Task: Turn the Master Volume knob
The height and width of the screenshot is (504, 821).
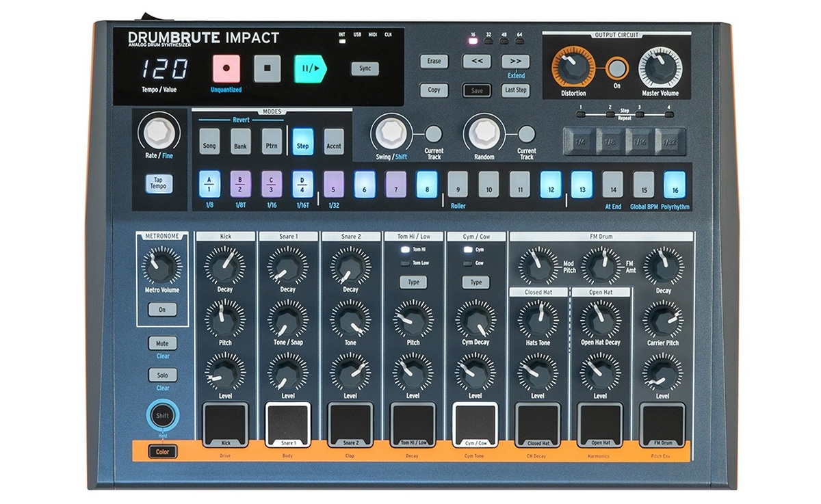Action: coord(660,66)
